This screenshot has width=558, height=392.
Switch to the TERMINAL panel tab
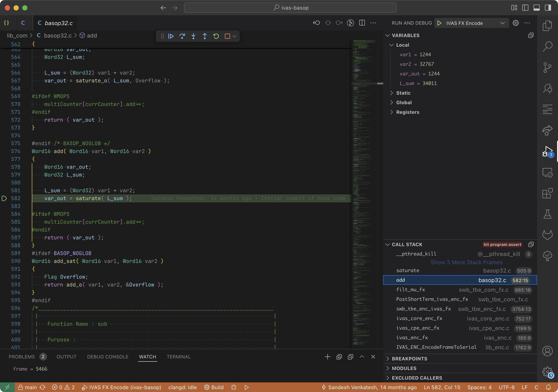pos(178,356)
